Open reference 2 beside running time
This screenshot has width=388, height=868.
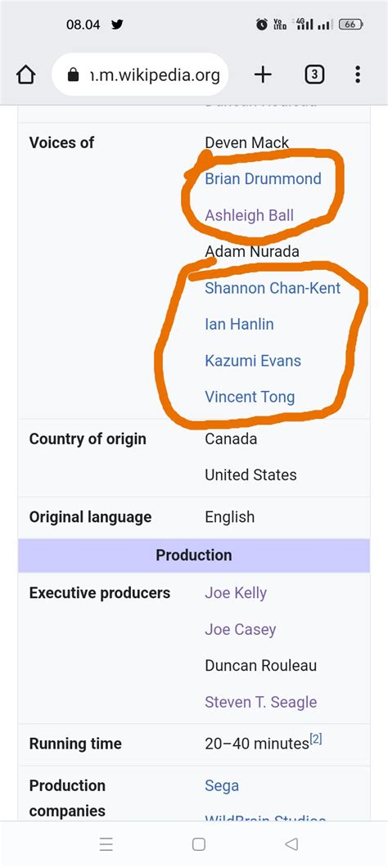[x=315, y=739]
